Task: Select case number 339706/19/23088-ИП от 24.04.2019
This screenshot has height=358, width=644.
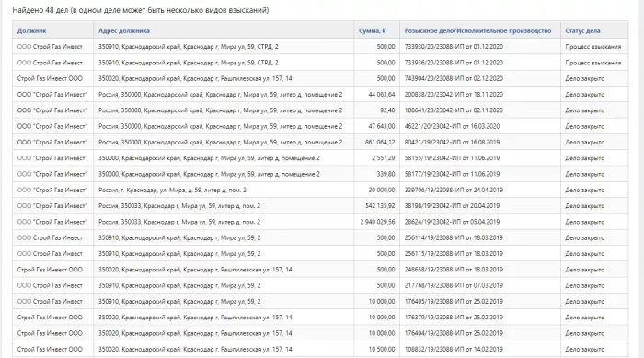Action: (454, 191)
